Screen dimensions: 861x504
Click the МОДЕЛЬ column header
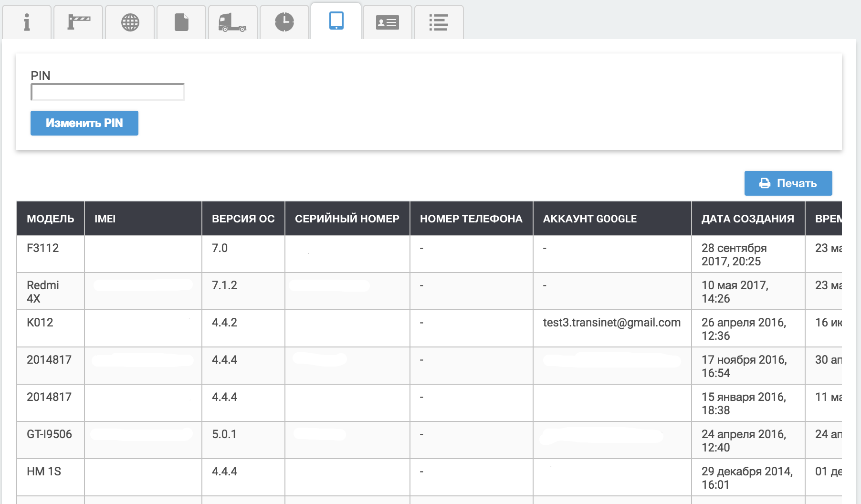[x=51, y=219]
